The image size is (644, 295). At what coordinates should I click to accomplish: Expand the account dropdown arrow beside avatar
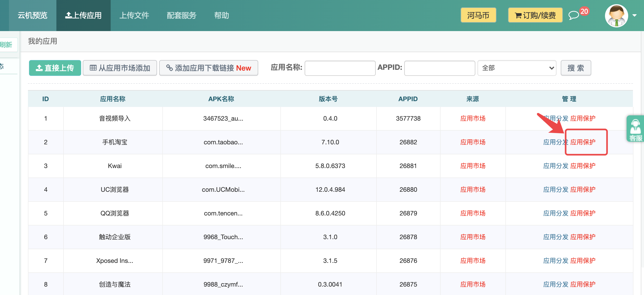[x=635, y=16]
